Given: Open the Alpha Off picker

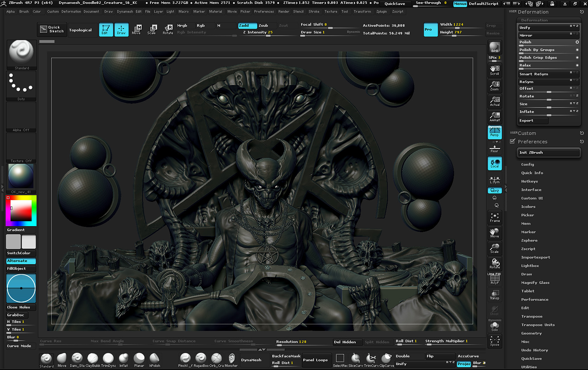Looking at the screenshot, I should click(x=21, y=117).
